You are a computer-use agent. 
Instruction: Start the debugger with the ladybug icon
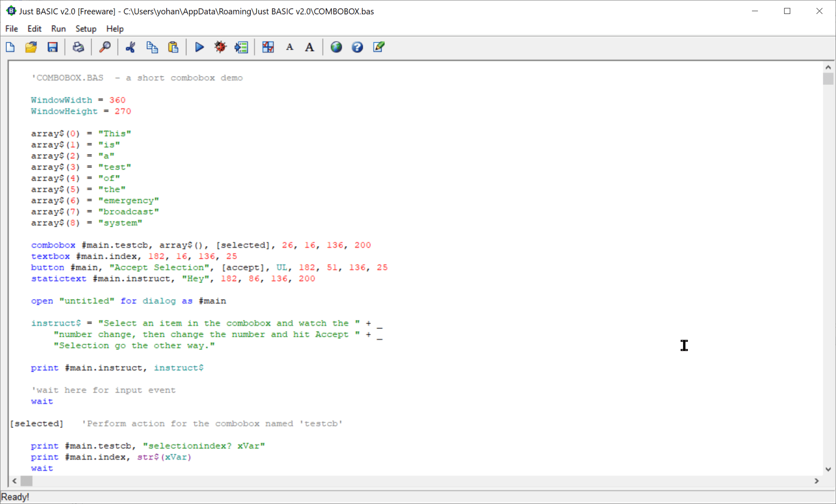(220, 47)
